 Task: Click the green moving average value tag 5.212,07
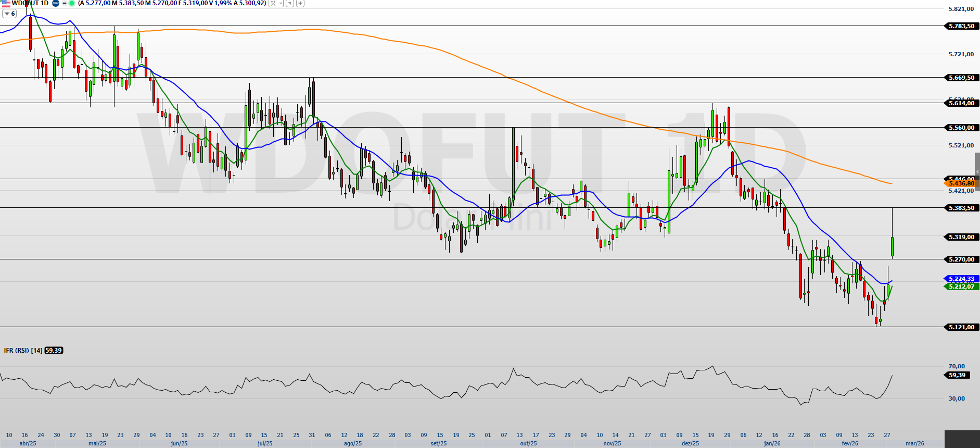961,287
